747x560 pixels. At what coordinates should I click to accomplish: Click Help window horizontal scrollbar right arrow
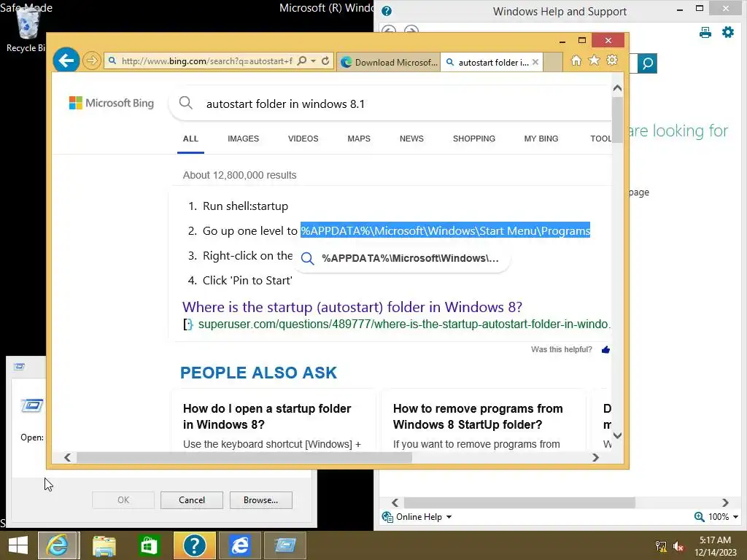(725, 502)
